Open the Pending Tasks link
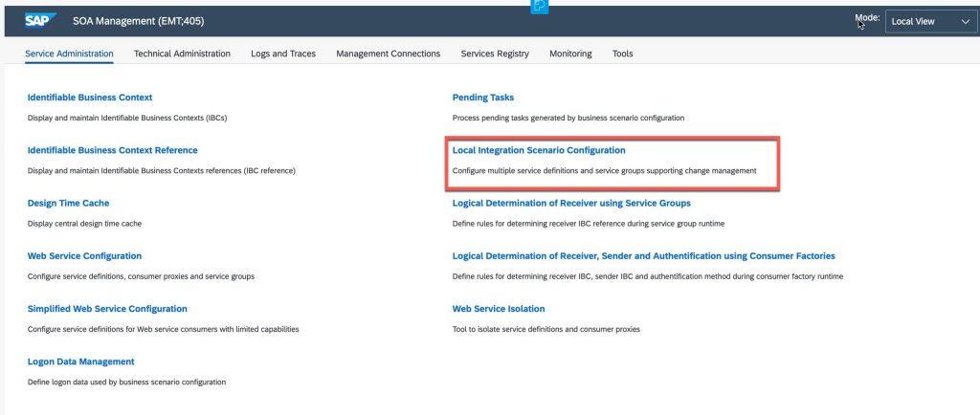The width and height of the screenshot is (980, 415). click(x=483, y=98)
